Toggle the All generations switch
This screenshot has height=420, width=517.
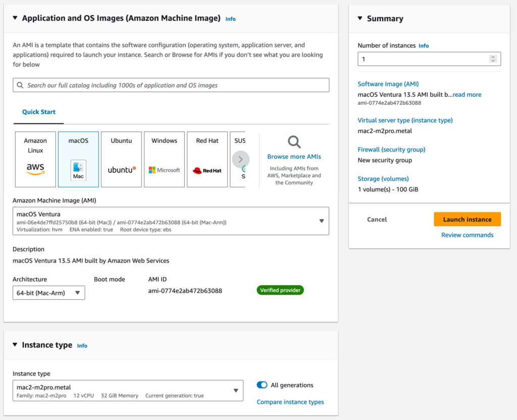[262, 385]
